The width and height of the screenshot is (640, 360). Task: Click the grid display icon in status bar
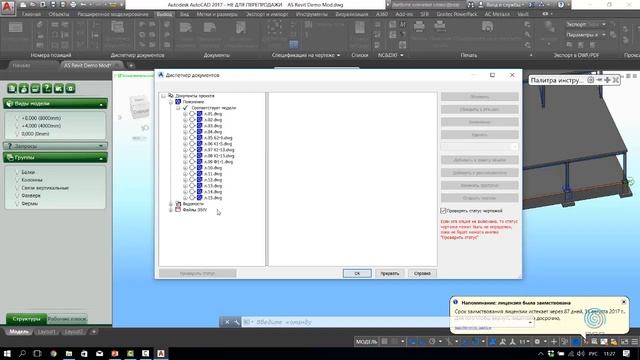tap(384, 342)
